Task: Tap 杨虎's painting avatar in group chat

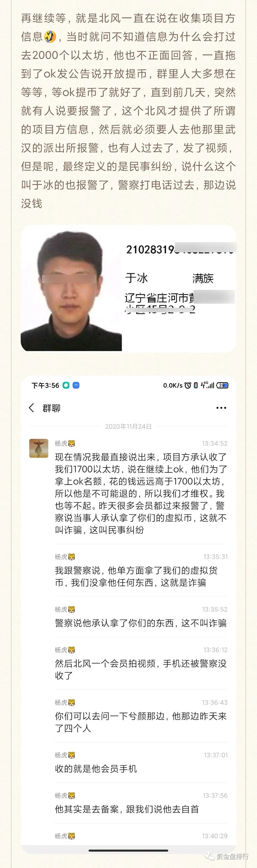Action: pyautogui.click(x=39, y=448)
